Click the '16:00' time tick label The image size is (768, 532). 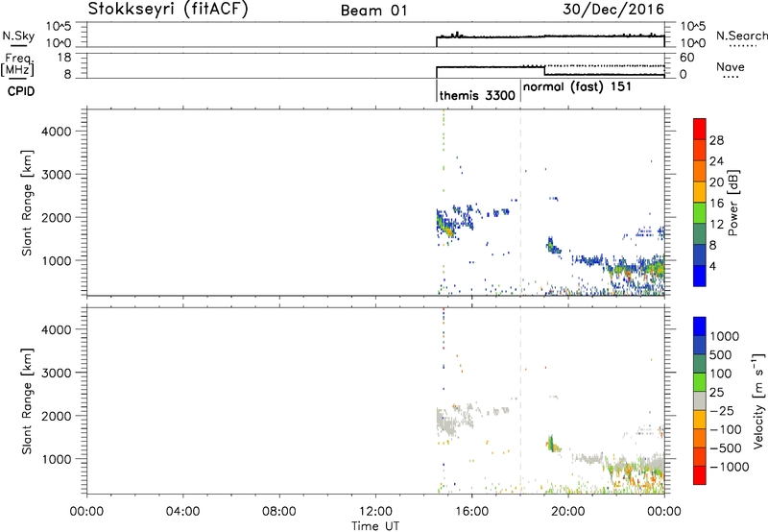coord(471,512)
